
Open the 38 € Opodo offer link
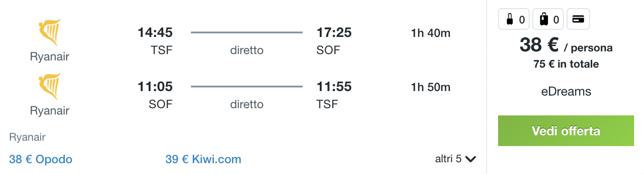pos(41,159)
